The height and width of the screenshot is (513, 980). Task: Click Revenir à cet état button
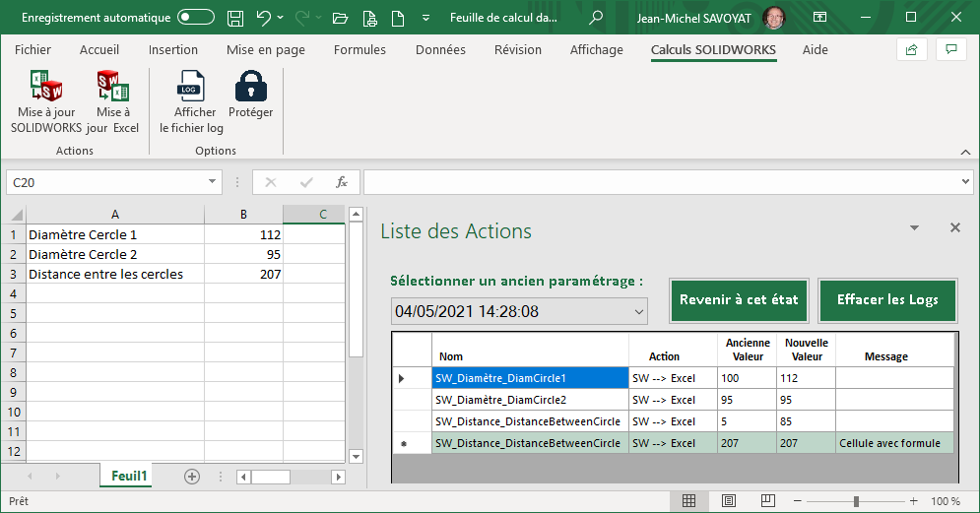pyautogui.click(x=739, y=300)
